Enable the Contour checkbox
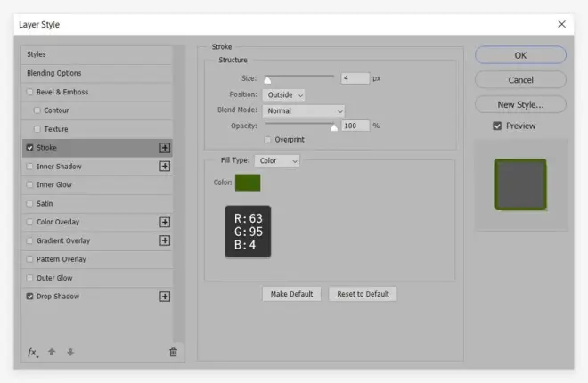588x383 pixels. (x=37, y=110)
